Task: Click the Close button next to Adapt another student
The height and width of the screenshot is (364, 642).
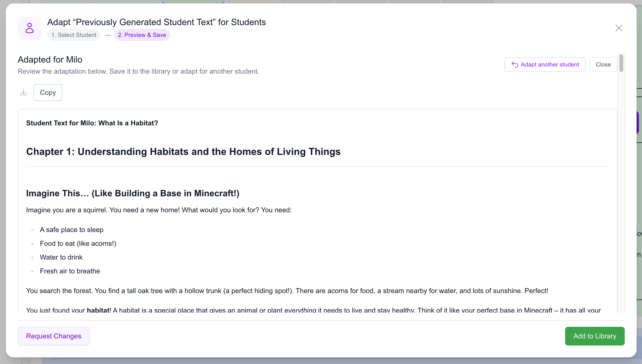Action: click(x=603, y=65)
